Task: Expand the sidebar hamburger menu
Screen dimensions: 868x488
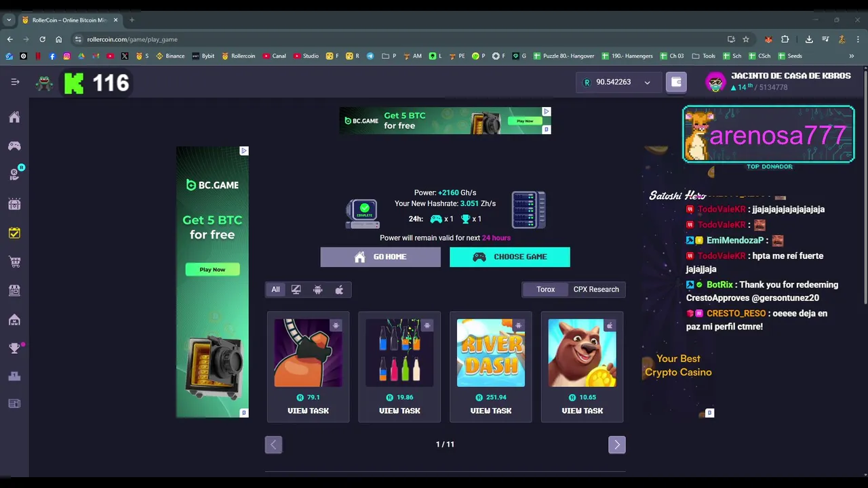Action: (x=15, y=82)
